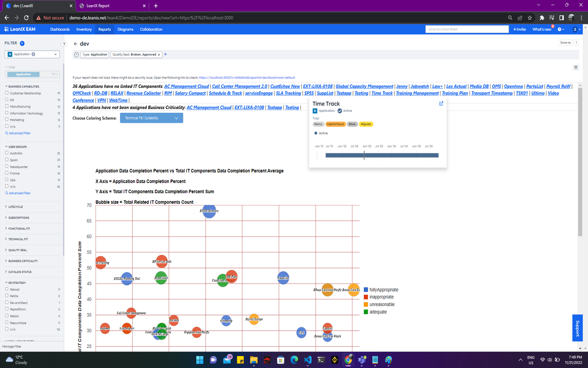Image resolution: width=588 pixels, height=368 pixels.
Task: Open File Explorer from the taskbar
Action: point(254,360)
